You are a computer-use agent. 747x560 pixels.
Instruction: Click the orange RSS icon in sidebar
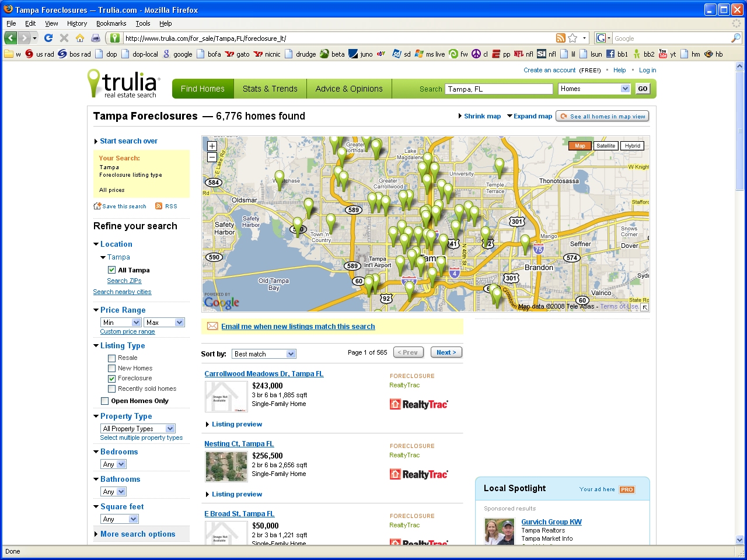pos(159,206)
